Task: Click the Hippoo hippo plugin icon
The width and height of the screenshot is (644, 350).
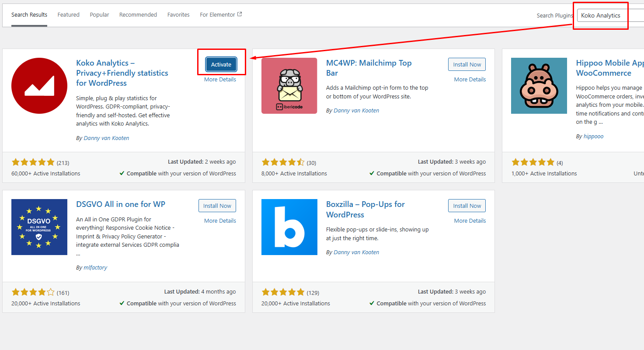Action: 539,86
